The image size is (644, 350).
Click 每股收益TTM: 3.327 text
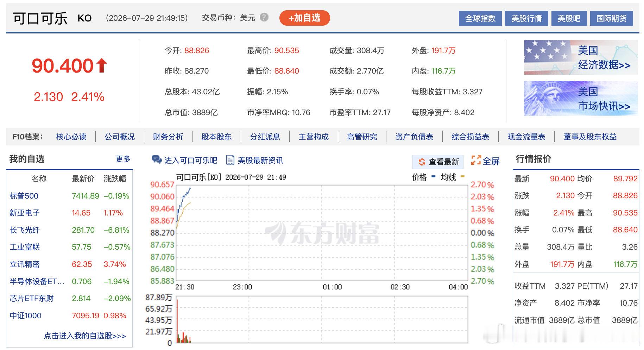[447, 92]
